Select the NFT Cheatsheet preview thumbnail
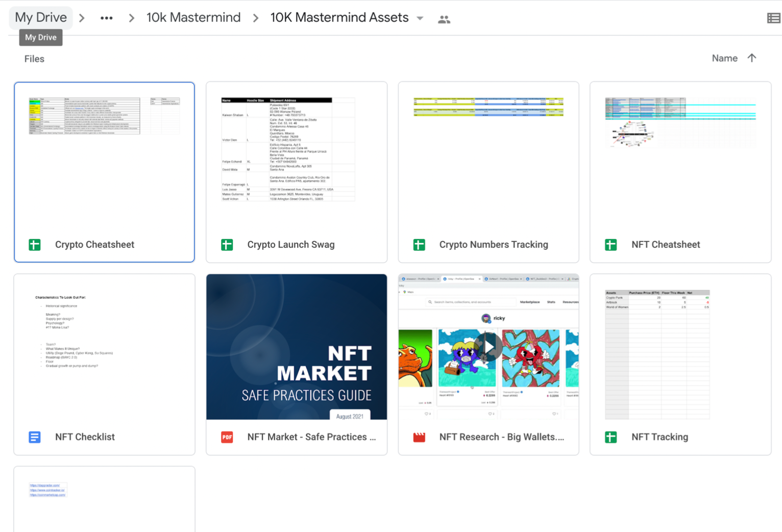Screen dimensions: 782x532 680,155
